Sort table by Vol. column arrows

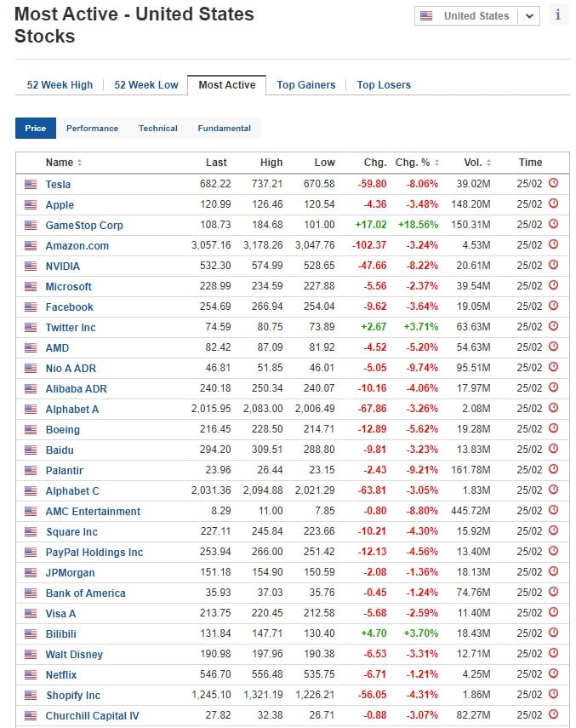[488, 163]
